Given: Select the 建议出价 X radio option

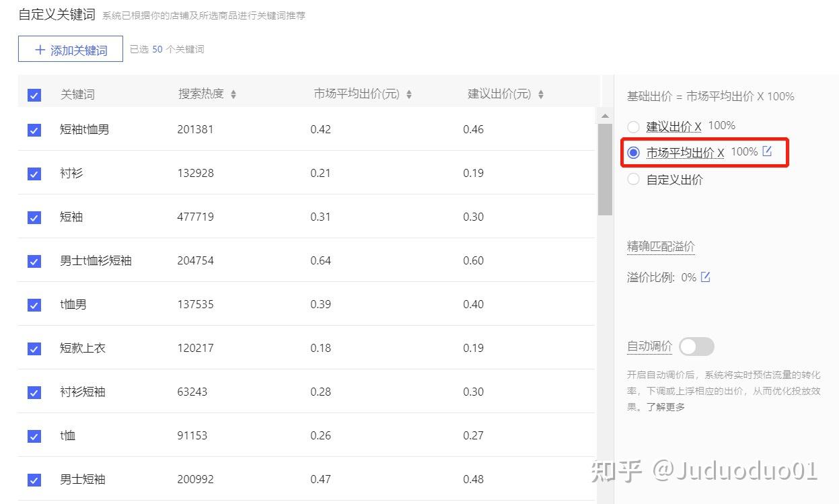Looking at the screenshot, I should [633, 127].
